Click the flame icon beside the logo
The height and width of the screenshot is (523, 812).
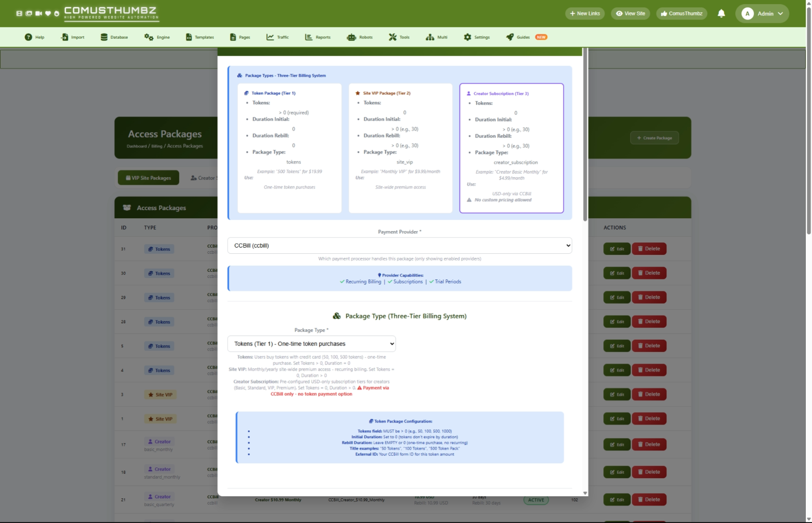(57, 13)
